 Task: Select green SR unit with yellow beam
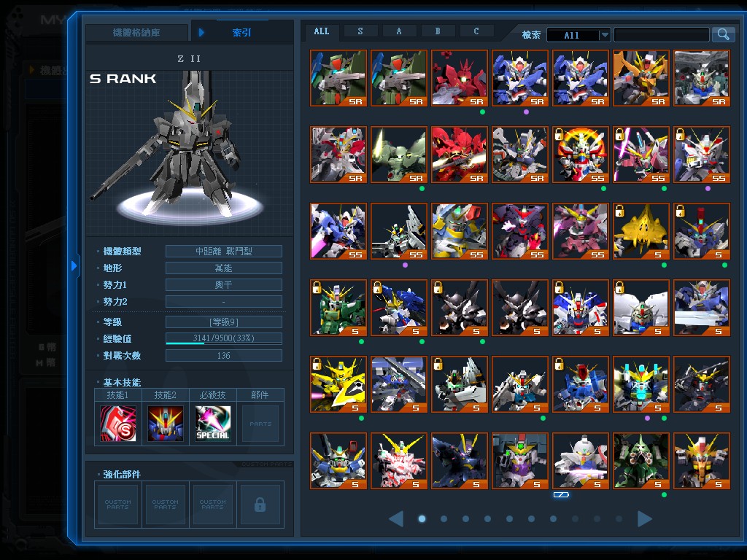pyautogui.click(x=399, y=155)
